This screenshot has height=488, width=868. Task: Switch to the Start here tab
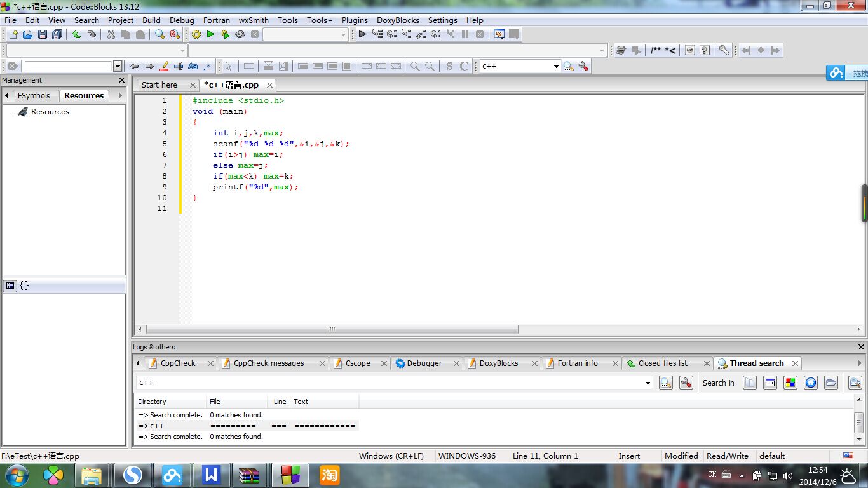click(159, 85)
